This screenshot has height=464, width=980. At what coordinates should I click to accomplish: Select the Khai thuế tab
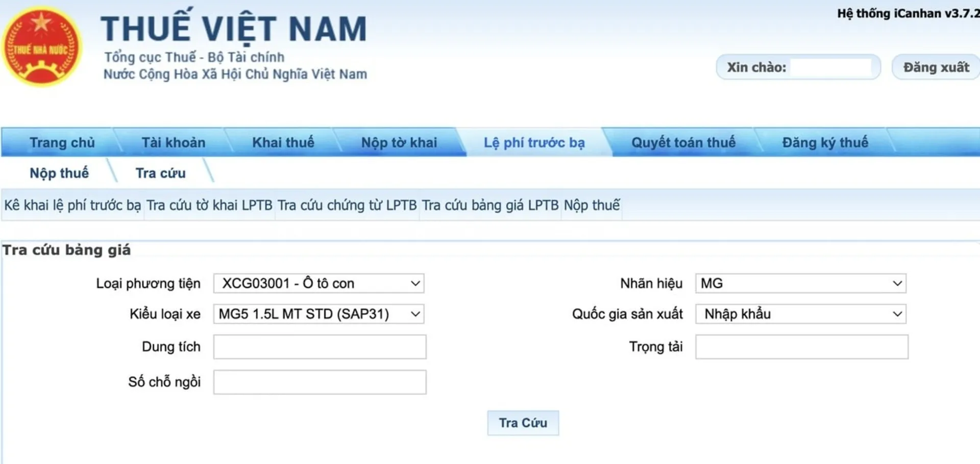[282, 143]
